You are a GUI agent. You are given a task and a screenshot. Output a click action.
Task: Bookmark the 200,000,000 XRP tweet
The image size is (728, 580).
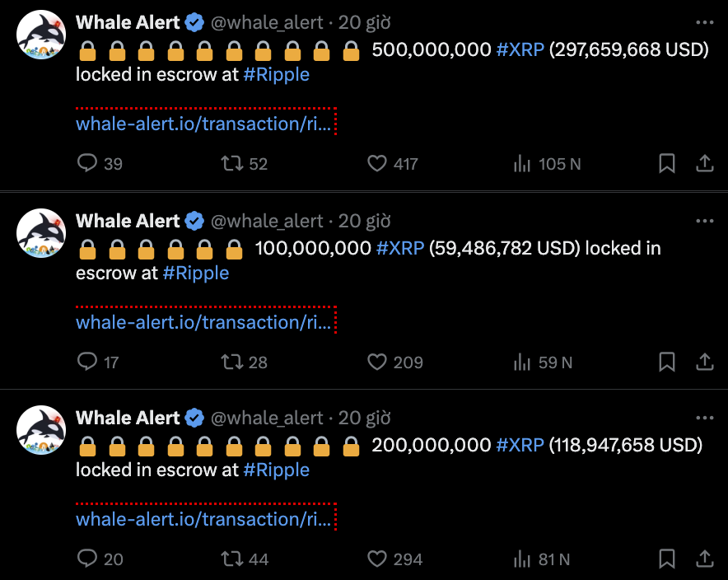667,559
